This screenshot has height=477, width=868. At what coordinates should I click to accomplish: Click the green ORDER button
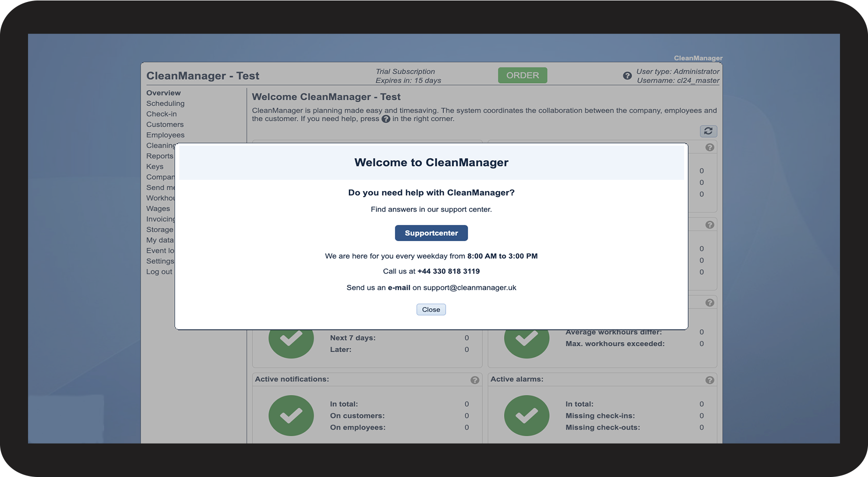pyautogui.click(x=523, y=75)
